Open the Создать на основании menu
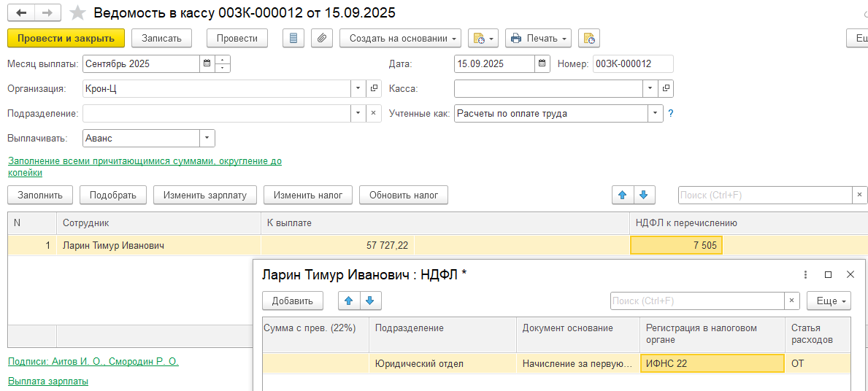This screenshot has height=391, width=868. point(400,38)
